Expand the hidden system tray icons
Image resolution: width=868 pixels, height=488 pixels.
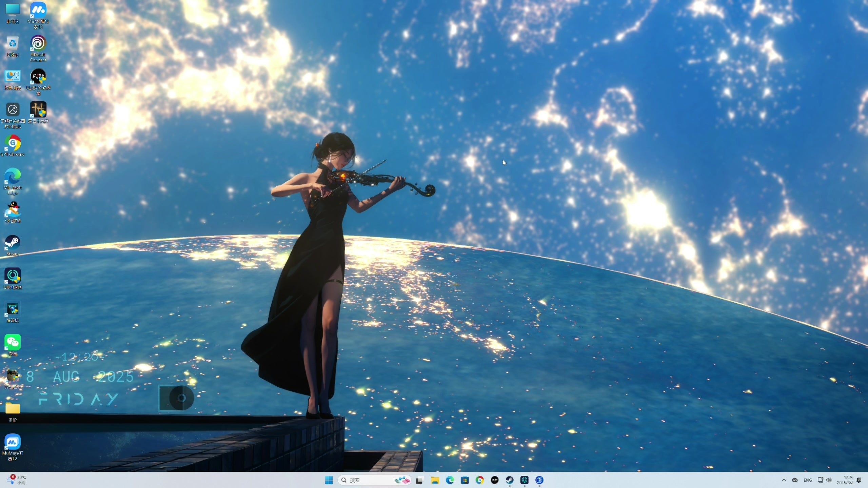click(784, 480)
